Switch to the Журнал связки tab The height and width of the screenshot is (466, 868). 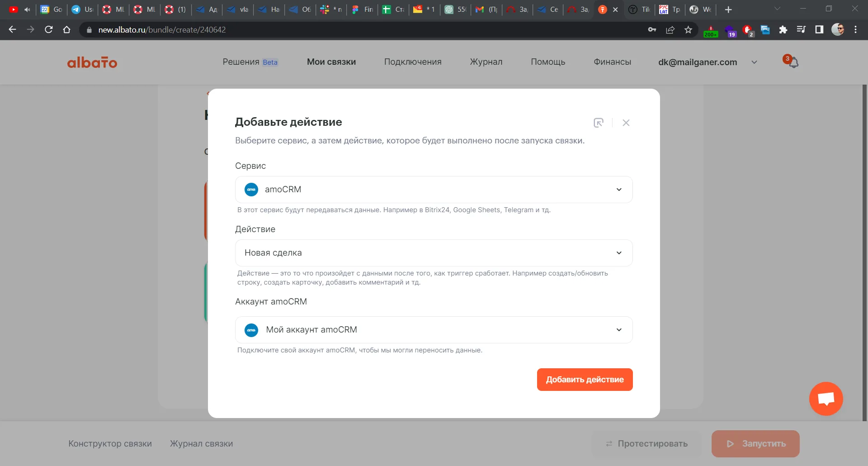pos(202,444)
